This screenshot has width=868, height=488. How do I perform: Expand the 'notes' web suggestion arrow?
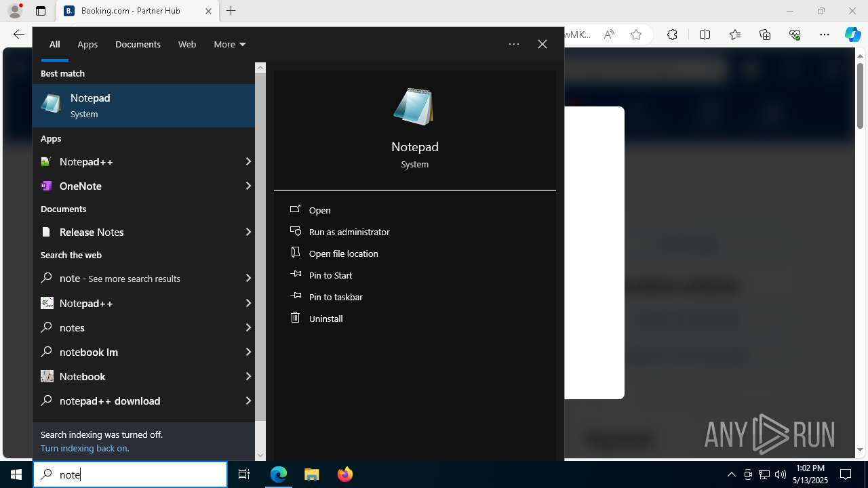tap(248, 327)
